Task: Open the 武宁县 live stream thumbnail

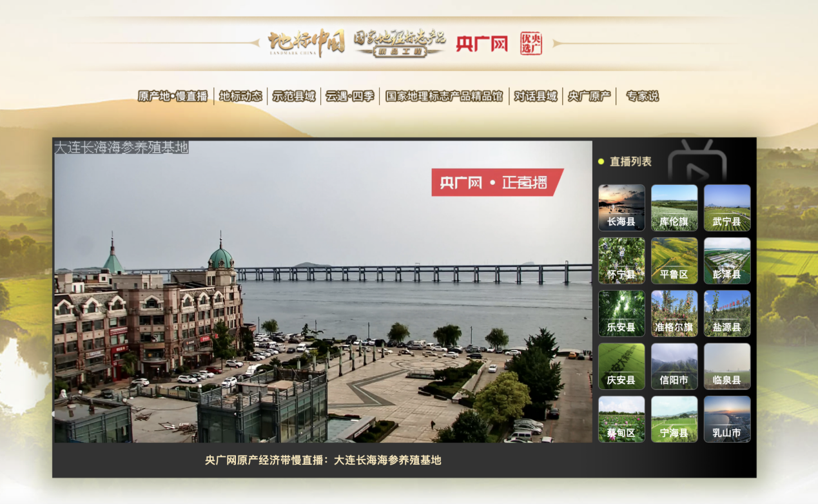Action: 727,208
